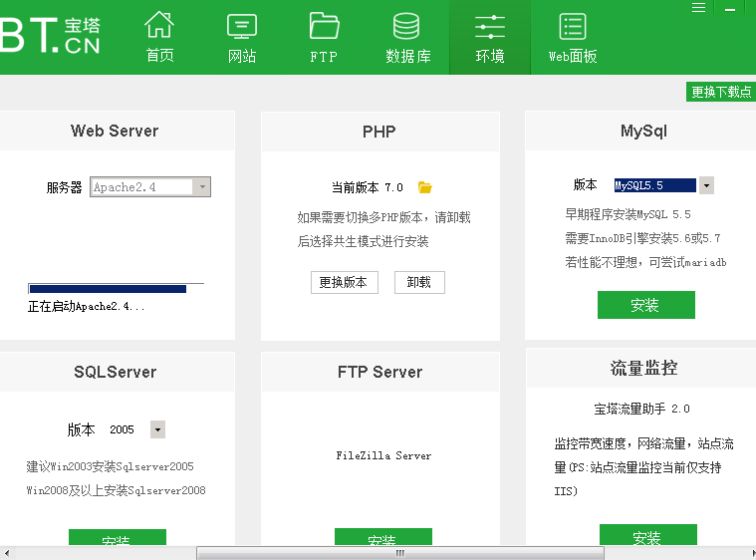This screenshot has width=756, height=560.
Task: Click the horizontal scrollbar thumb
Action: [400, 553]
